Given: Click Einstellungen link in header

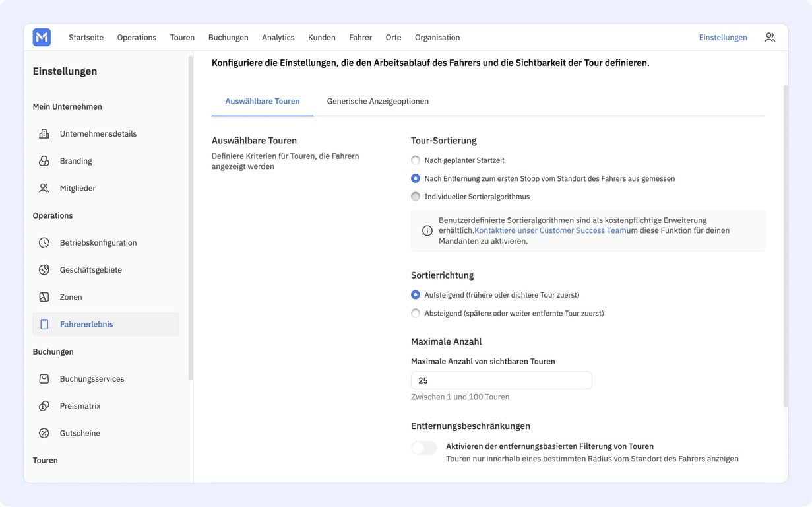Looking at the screenshot, I should coord(723,38).
